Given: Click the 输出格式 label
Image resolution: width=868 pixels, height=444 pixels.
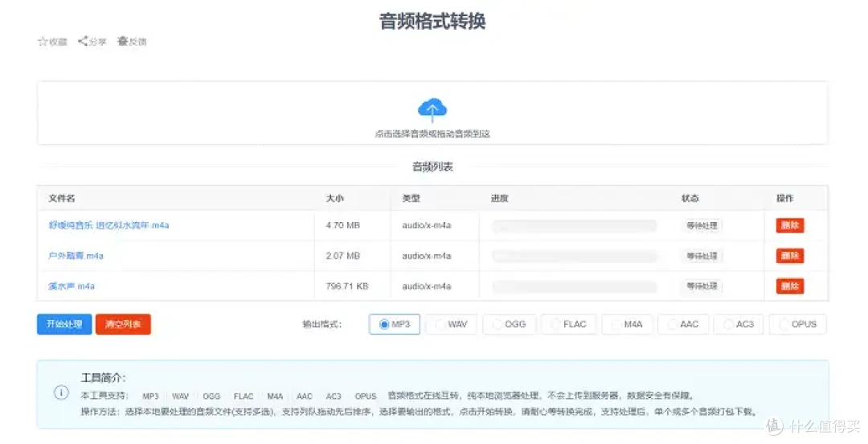Looking at the screenshot, I should [x=321, y=324].
